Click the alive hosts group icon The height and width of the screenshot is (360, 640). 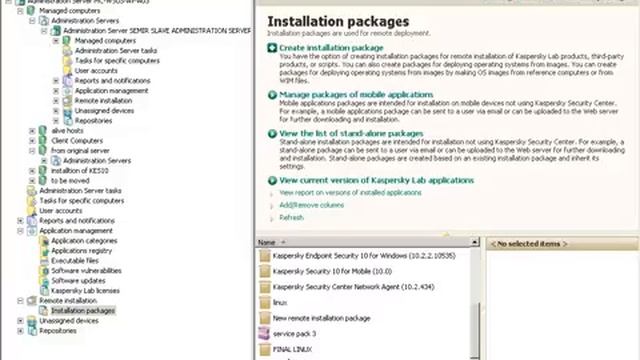click(43, 131)
